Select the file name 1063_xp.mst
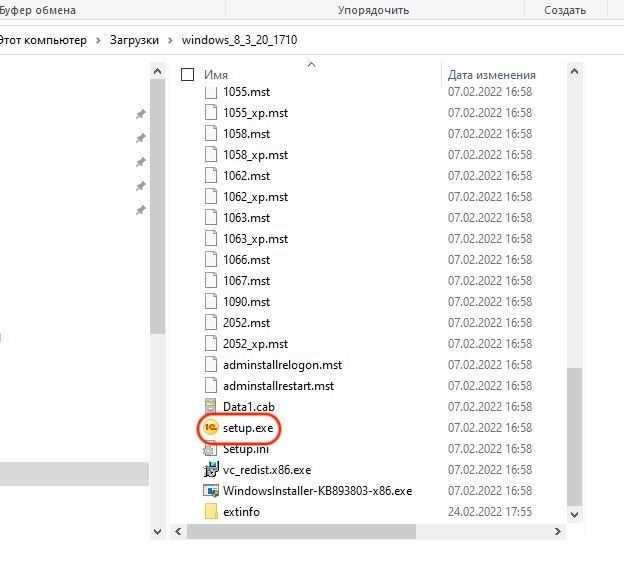The height and width of the screenshot is (561, 624). 255,239
